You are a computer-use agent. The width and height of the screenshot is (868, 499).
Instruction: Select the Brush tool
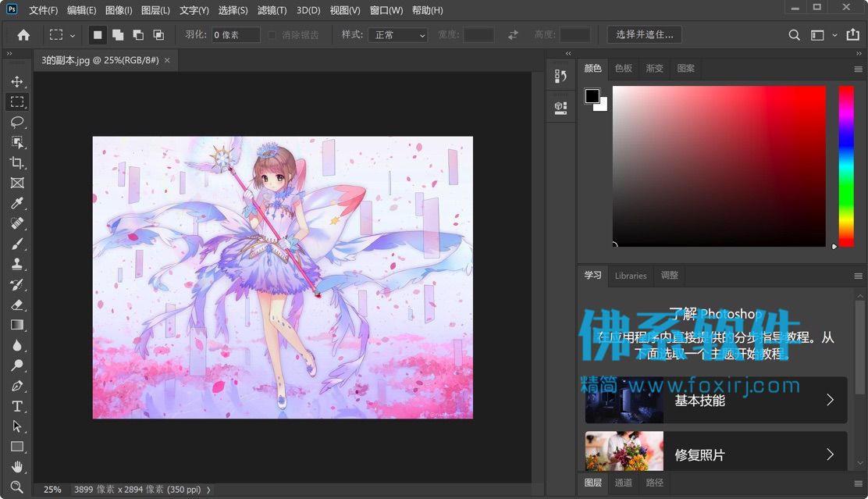pyautogui.click(x=17, y=244)
